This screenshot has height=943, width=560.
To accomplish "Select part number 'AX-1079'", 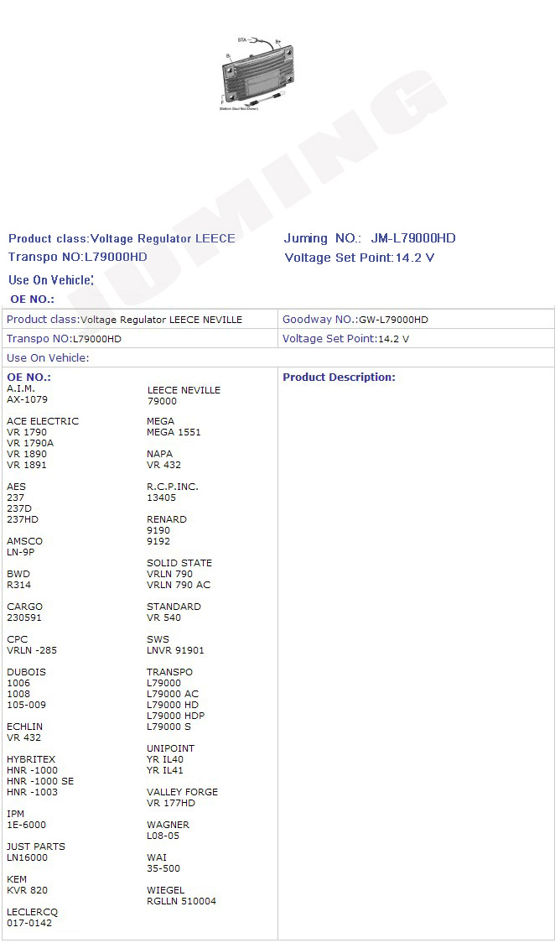I will [x=27, y=399].
